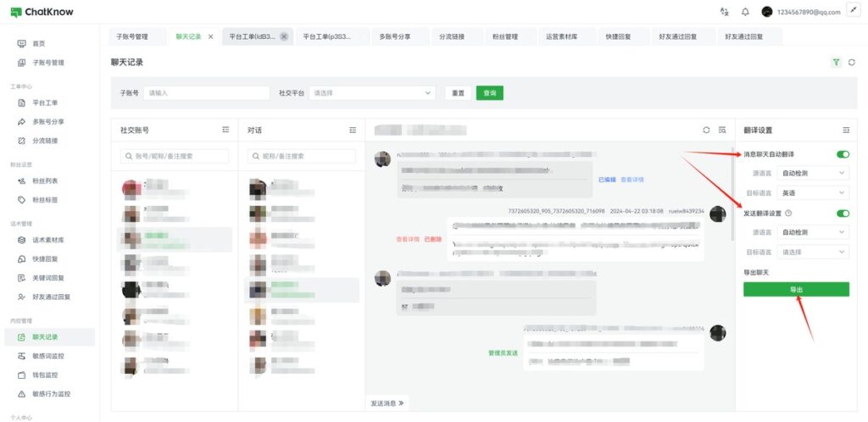
Task: Open 源语言 dropdown under 消息聊天自动翻译
Action: [x=813, y=173]
